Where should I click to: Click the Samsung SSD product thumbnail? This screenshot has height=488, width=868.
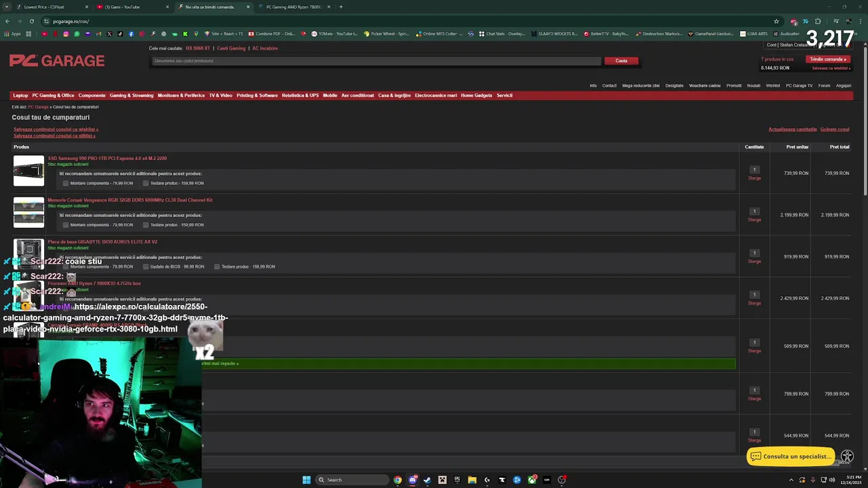click(28, 171)
